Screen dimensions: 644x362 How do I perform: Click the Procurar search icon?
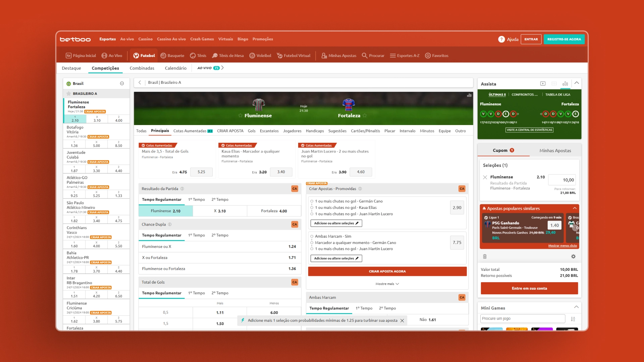pyautogui.click(x=365, y=56)
